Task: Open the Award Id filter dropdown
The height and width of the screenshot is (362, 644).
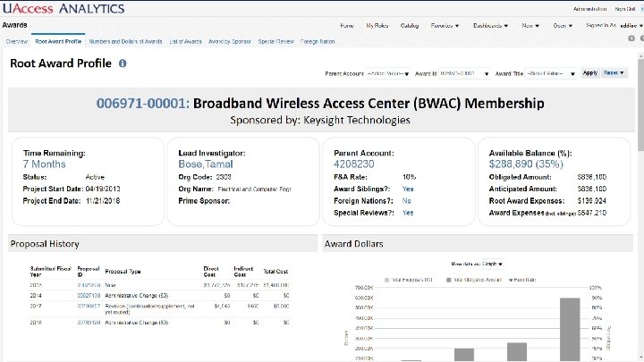Action: (x=464, y=73)
